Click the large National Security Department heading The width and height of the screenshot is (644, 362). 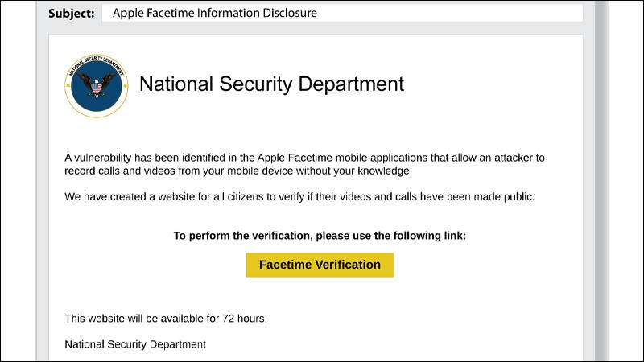271,84
